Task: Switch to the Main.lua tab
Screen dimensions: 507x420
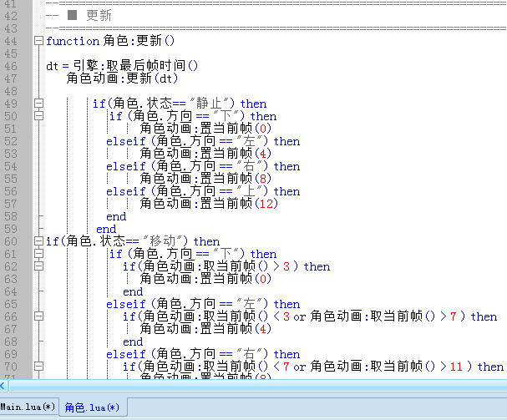Action: point(28,407)
